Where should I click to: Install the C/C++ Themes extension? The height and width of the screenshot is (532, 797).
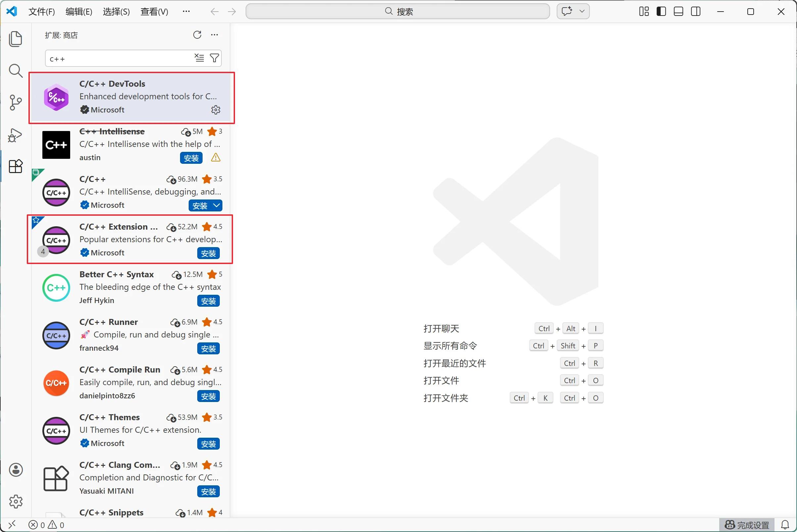[209, 444]
